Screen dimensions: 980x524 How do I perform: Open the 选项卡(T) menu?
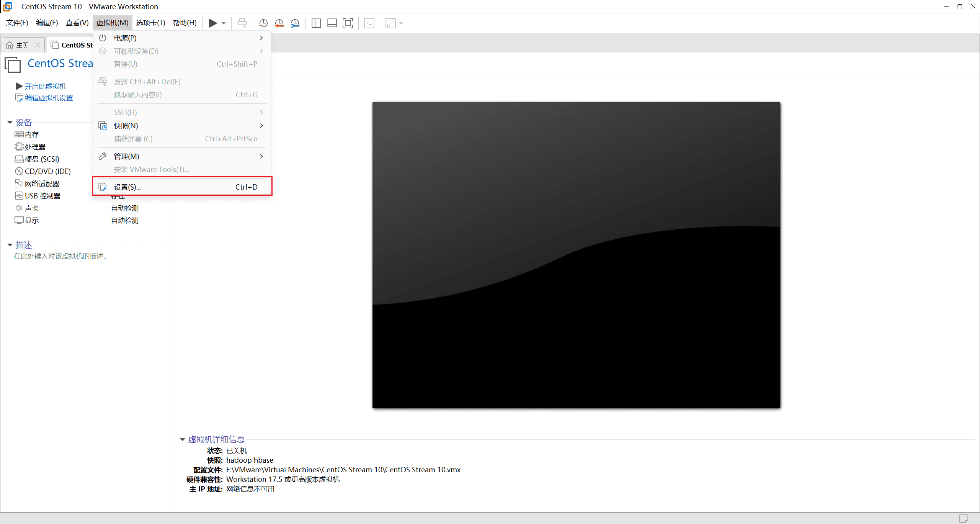(x=150, y=23)
